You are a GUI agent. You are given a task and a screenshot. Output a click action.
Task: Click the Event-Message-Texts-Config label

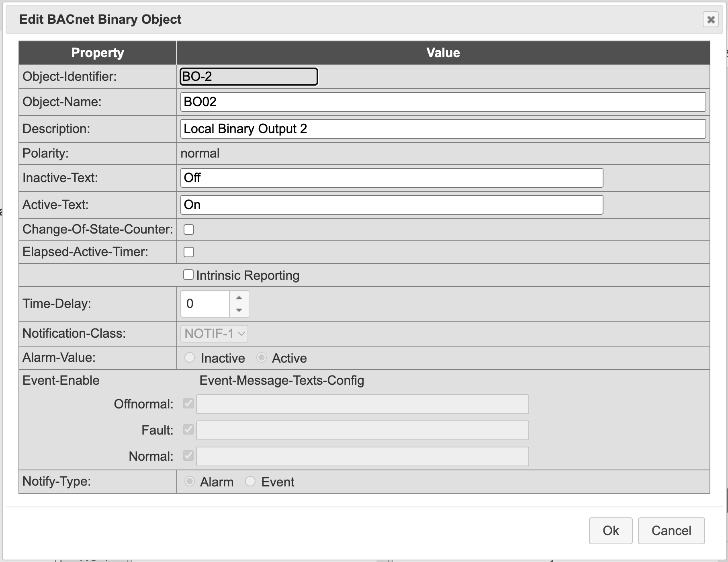point(282,380)
